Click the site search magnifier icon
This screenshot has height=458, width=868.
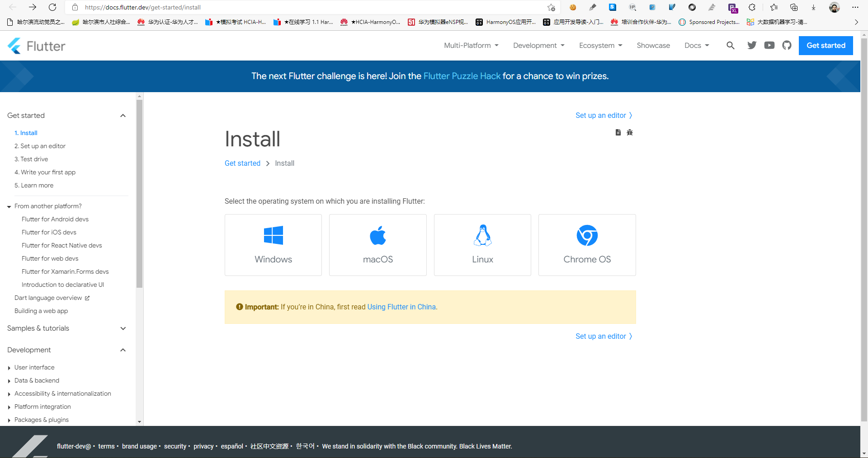coord(731,45)
